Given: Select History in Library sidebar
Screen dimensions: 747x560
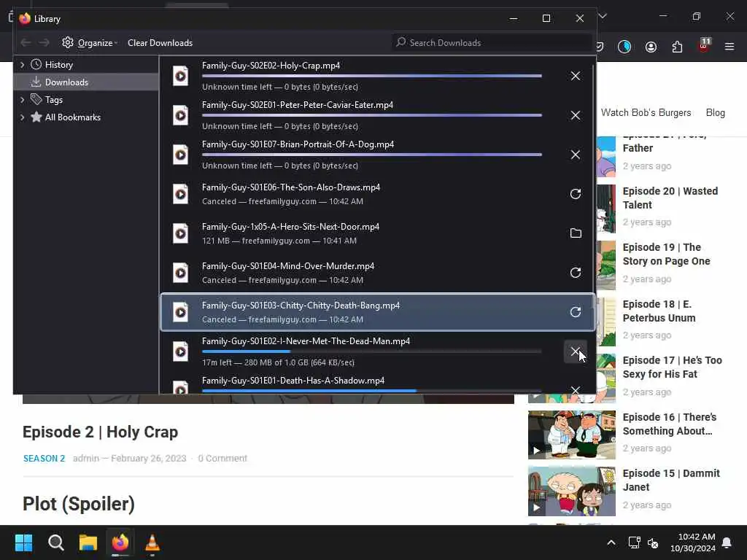Looking at the screenshot, I should click(58, 65).
